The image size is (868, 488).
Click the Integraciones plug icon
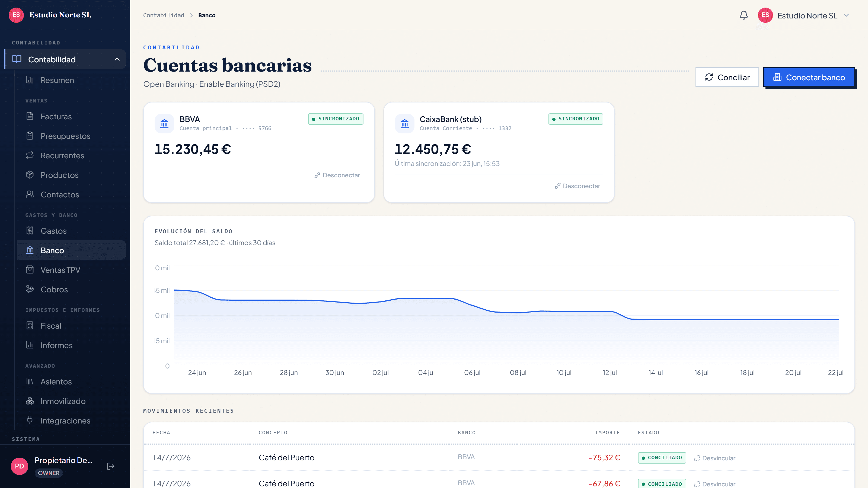30,420
